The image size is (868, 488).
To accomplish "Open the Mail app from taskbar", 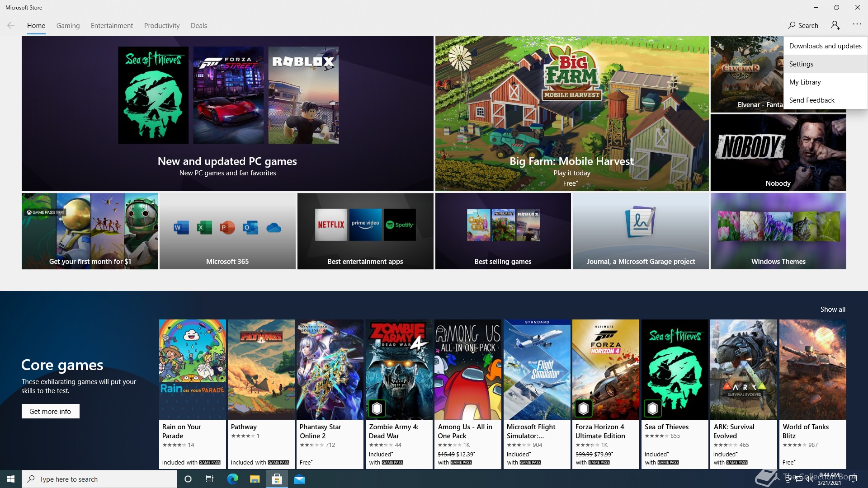I will pyautogui.click(x=299, y=479).
